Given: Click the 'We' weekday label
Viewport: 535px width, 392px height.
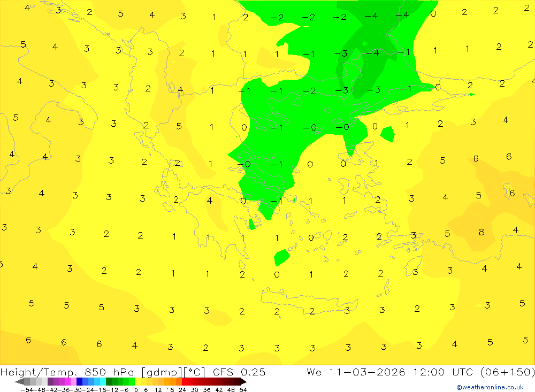Looking at the screenshot, I should (314, 372).
